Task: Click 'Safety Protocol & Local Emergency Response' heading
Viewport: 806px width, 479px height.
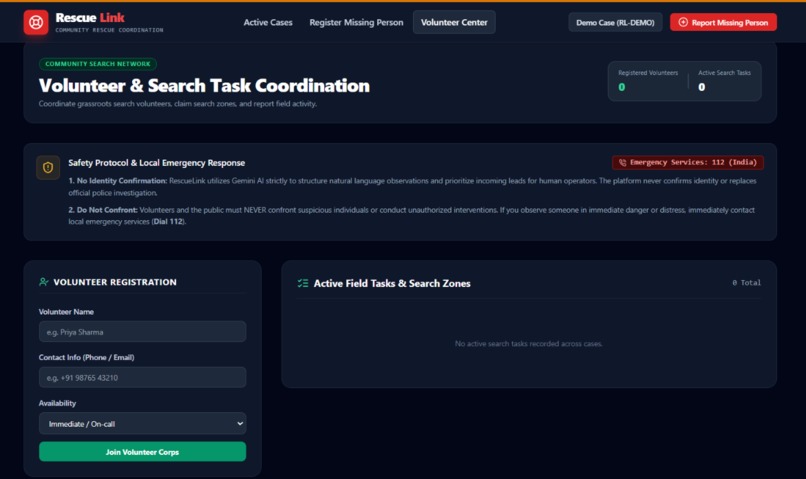Action: (x=157, y=163)
